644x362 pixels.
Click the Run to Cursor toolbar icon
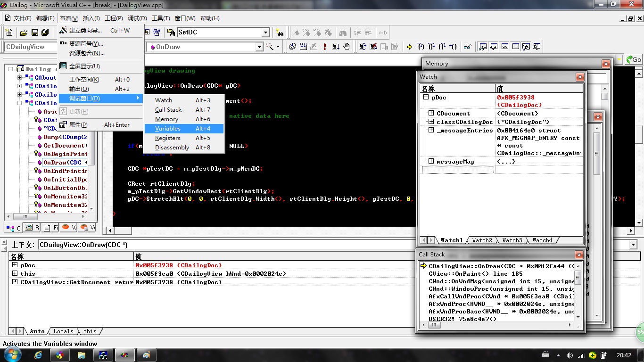tap(453, 47)
